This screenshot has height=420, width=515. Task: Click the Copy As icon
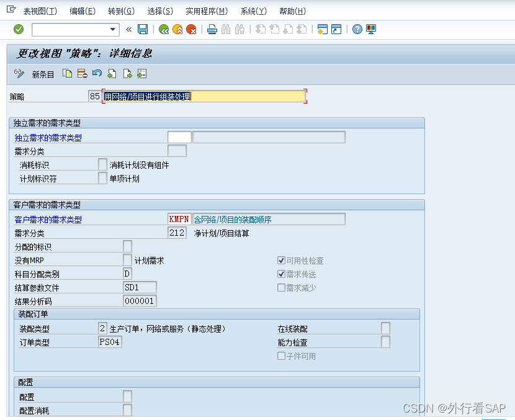68,74
